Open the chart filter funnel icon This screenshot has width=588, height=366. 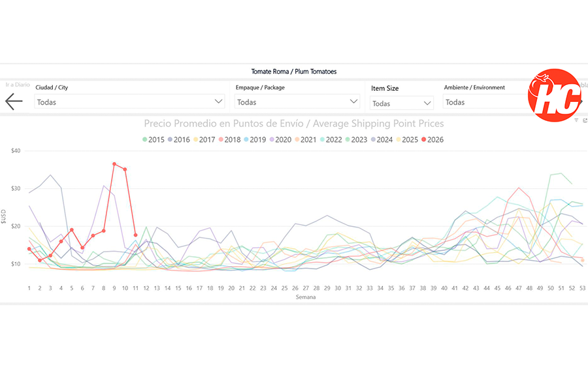coord(576,120)
